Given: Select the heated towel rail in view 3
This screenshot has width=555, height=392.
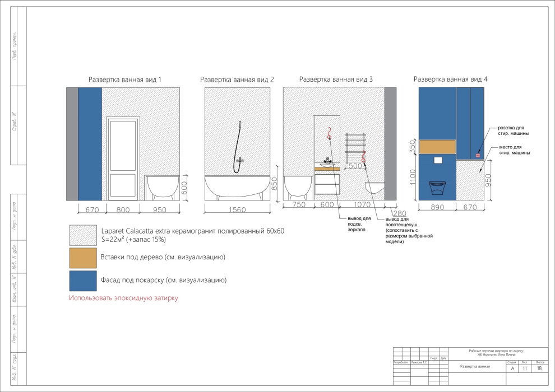Looking at the screenshot, I should tap(354, 147).
